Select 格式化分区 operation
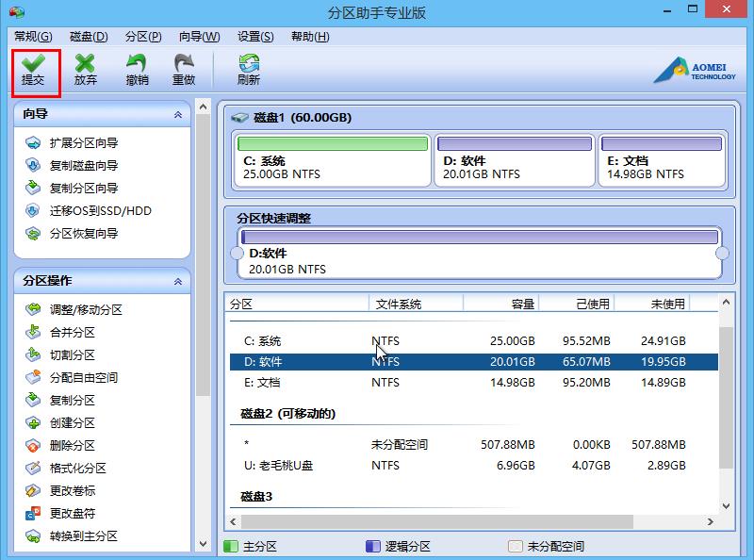 click(78, 468)
